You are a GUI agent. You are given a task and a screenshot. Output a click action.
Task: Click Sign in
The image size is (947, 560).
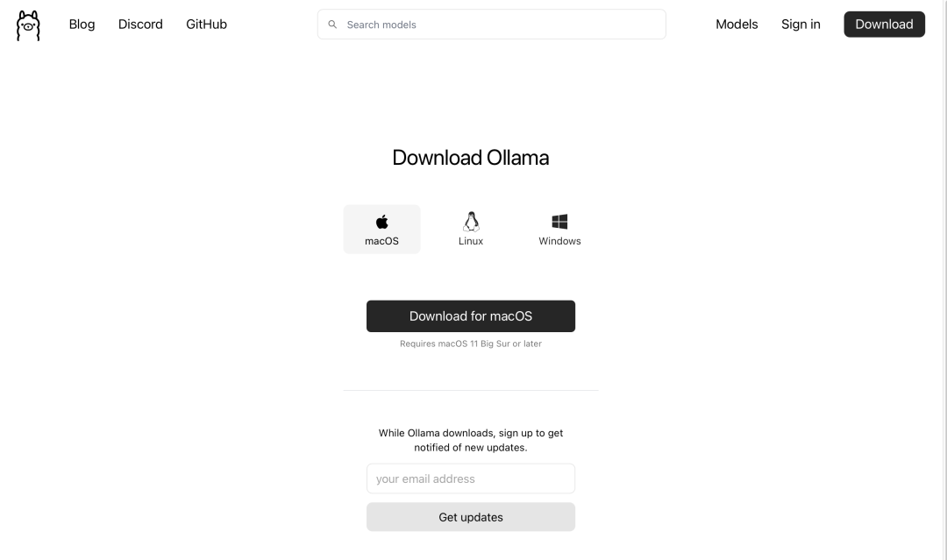coord(801,25)
